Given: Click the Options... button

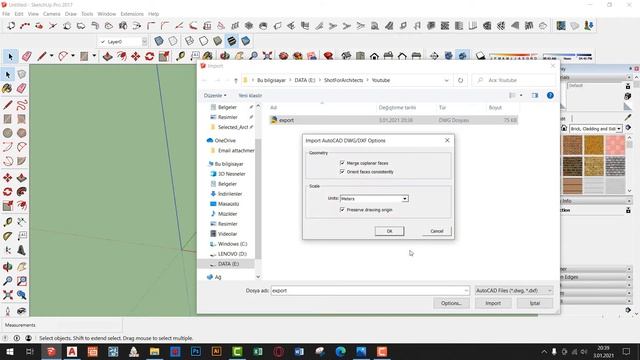Looking at the screenshot, I should [451, 303].
